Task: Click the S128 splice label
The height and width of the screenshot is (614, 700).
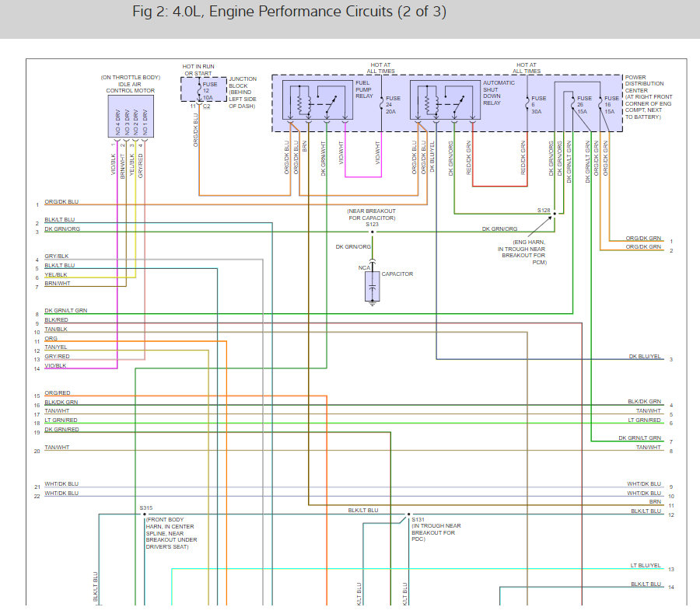Action: tap(544, 210)
